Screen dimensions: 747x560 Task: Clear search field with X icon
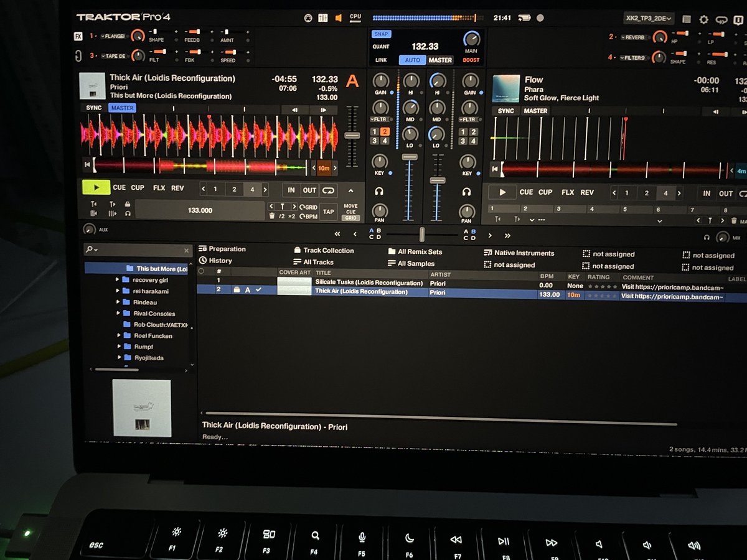click(186, 250)
